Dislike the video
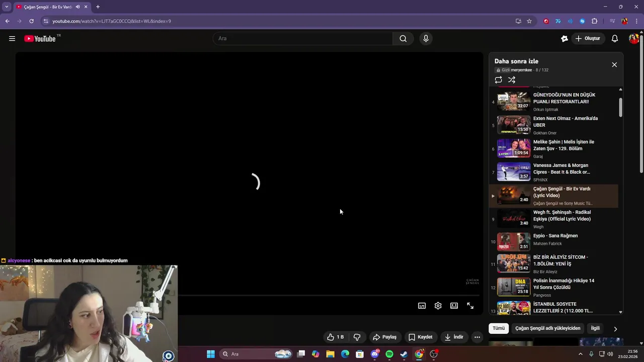Image resolution: width=644 pixels, height=362 pixels. [x=357, y=337]
